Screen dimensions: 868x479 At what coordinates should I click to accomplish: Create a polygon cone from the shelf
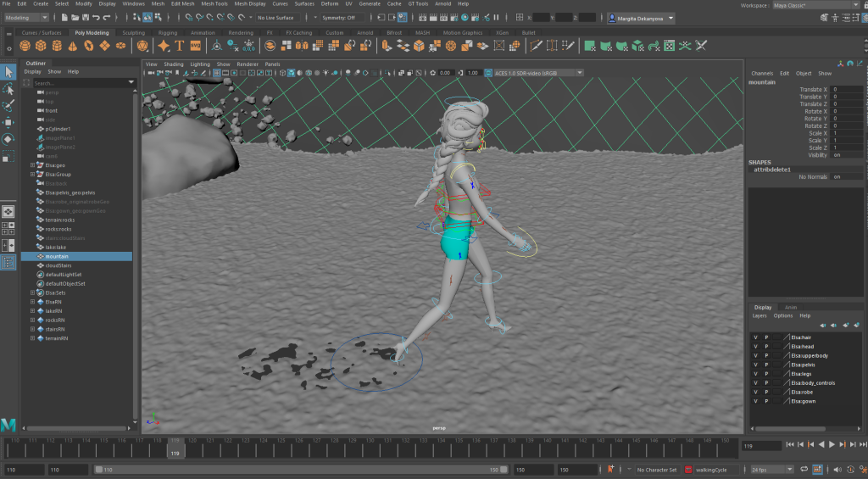[x=73, y=46]
